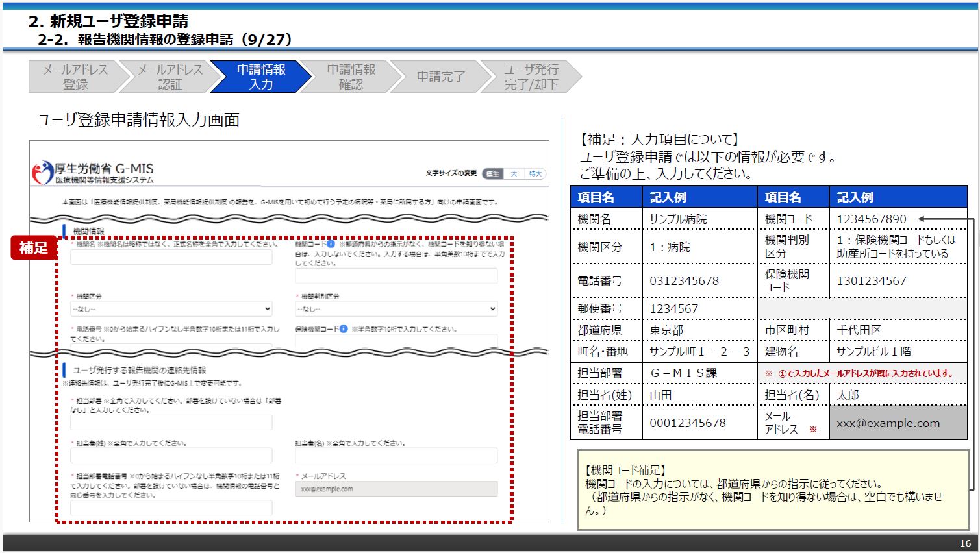Click the 機関名 input field

[x=171, y=257]
